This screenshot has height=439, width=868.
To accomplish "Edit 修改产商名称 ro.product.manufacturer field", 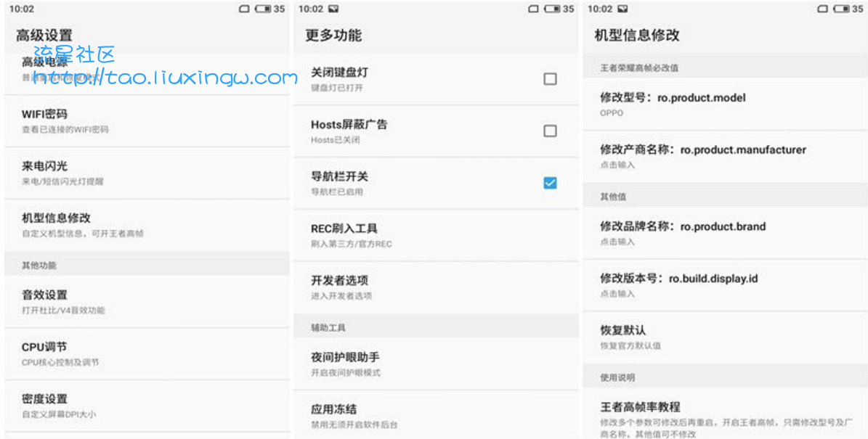I will pyautogui.click(x=725, y=157).
